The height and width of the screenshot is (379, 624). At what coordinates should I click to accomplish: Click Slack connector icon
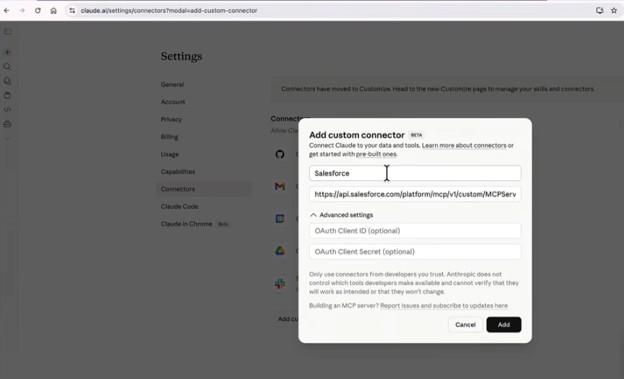click(280, 283)
